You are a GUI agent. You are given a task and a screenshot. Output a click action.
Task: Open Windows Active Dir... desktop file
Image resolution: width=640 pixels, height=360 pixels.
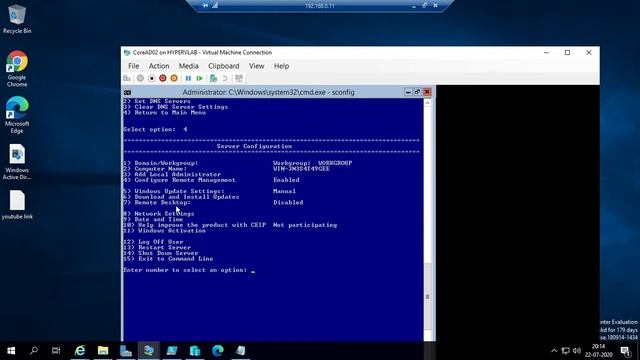17,162
